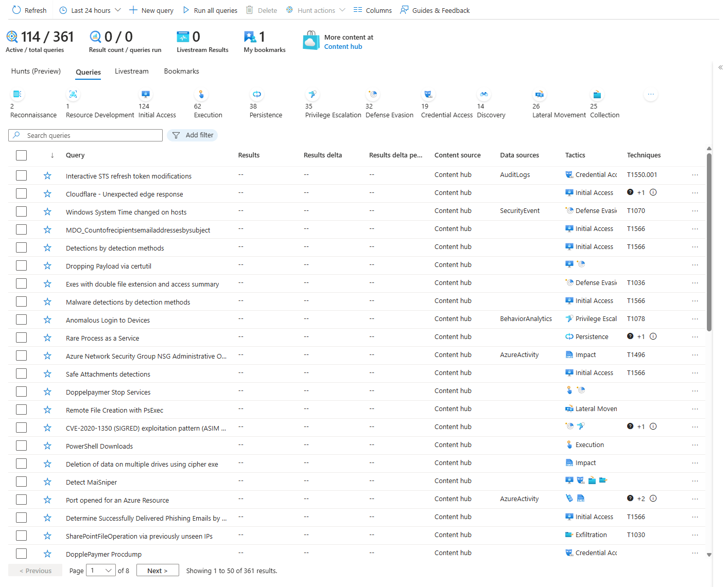728x587 pixels.
Task: Open Guides & Feedback
Action: point(435,10)
